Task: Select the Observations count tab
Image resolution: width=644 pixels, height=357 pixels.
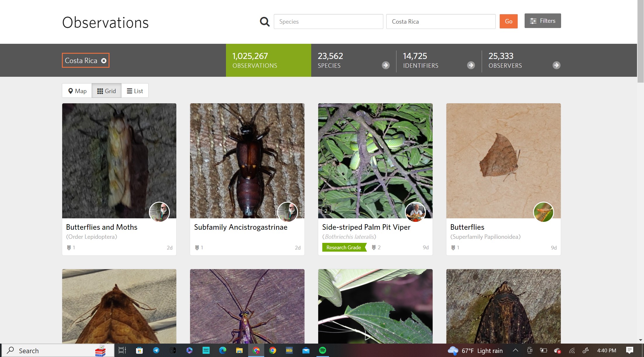Action: click(268, 60)
